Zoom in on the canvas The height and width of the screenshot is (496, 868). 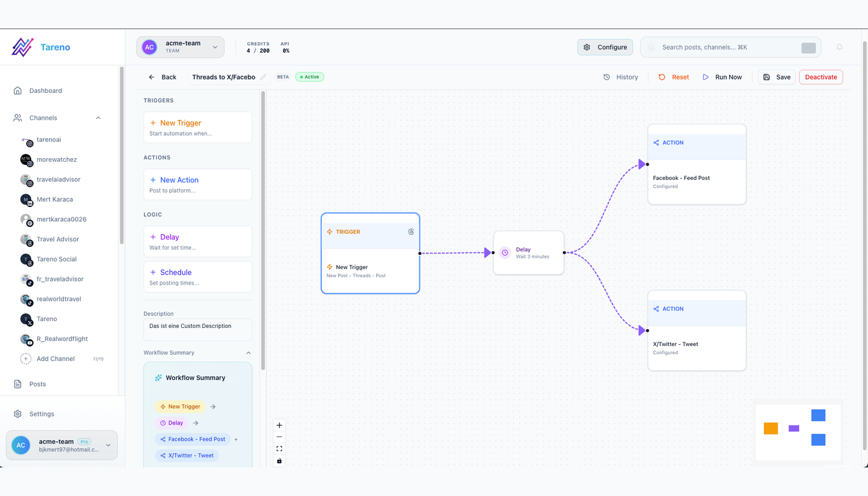279,425
